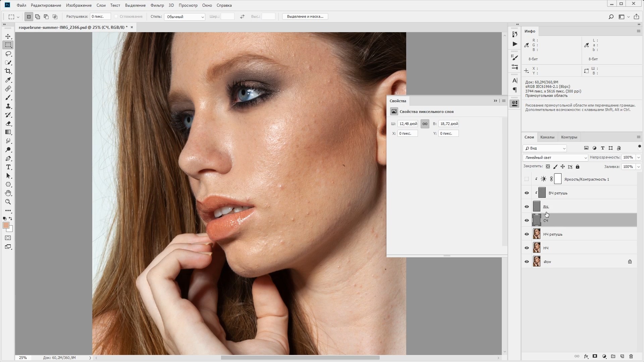This screenshot has width=644, height=362.
Task: Open the Инфо panel menu
Action: [x=638, y=31]
